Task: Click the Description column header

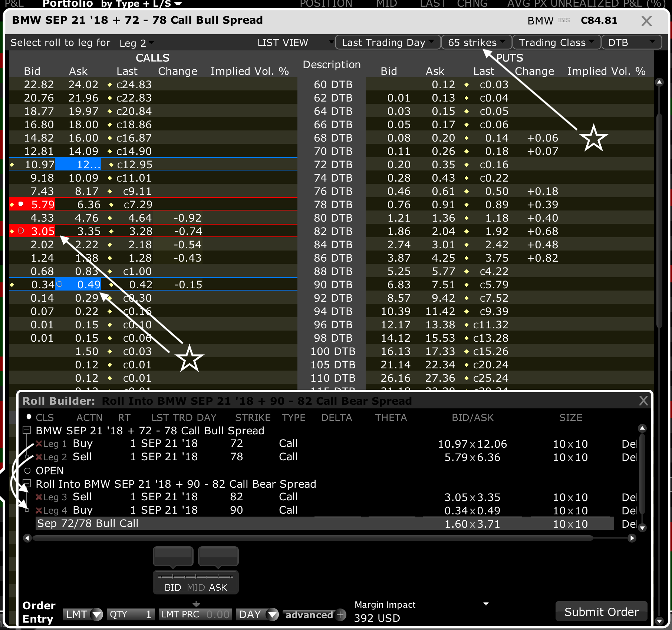Action: (332, 64)
